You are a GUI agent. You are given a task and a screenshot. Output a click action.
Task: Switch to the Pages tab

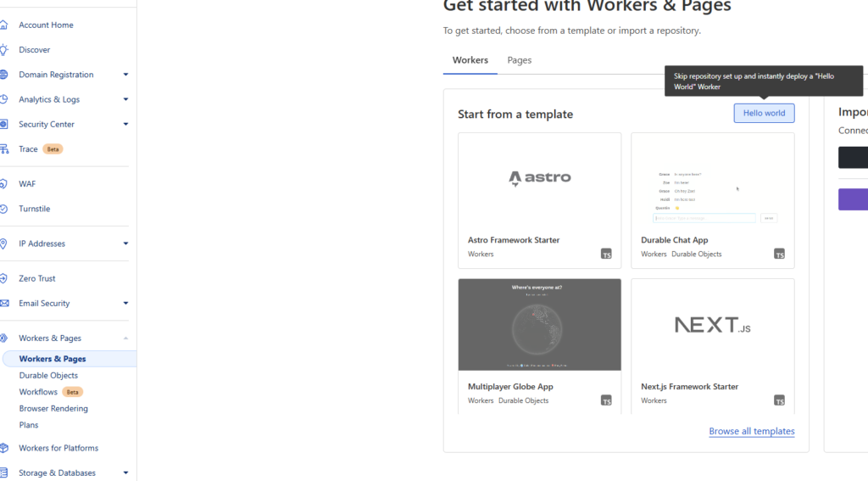click(519, 60)
